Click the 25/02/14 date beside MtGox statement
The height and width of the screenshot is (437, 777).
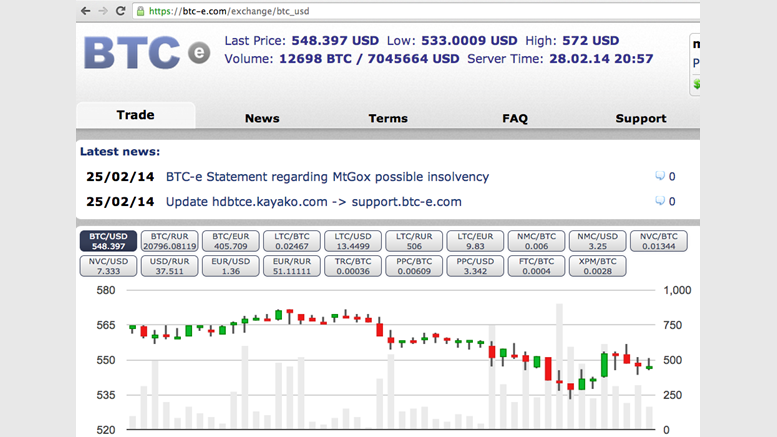[x=120, y=177]
